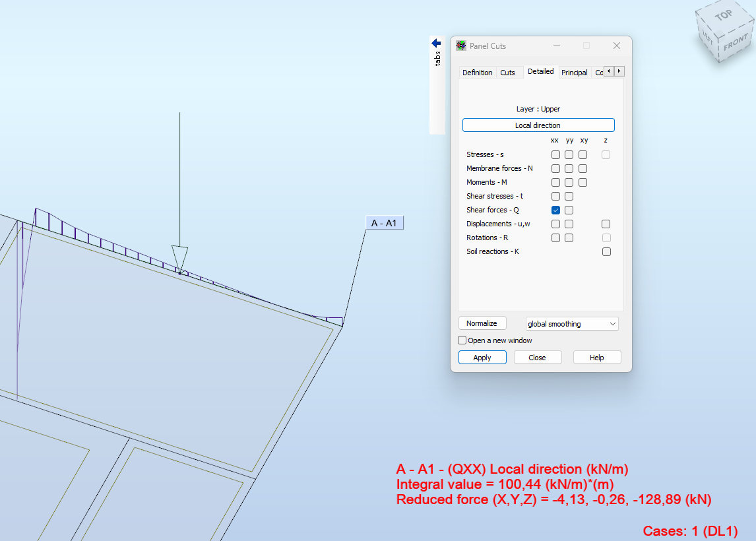Click the A - A1 cut label

(x=385, y=222)
